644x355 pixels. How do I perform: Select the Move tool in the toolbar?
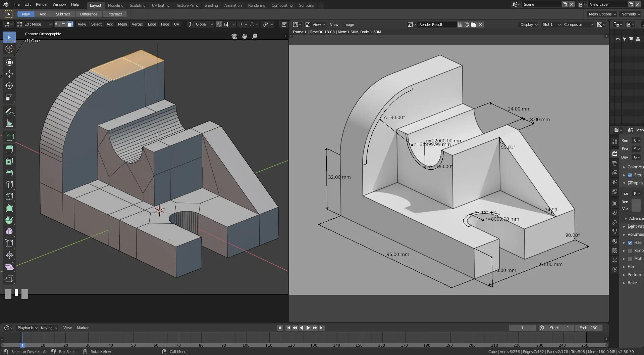click(x=9, y=74)
